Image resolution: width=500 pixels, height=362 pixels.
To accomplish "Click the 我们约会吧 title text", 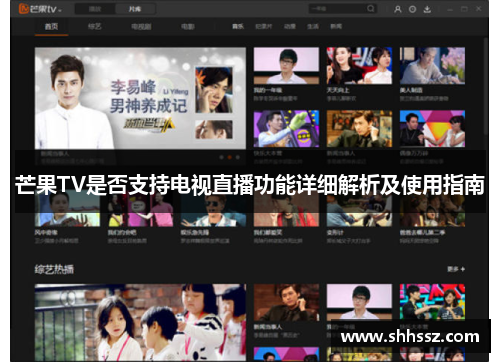I will pos(122,232).
